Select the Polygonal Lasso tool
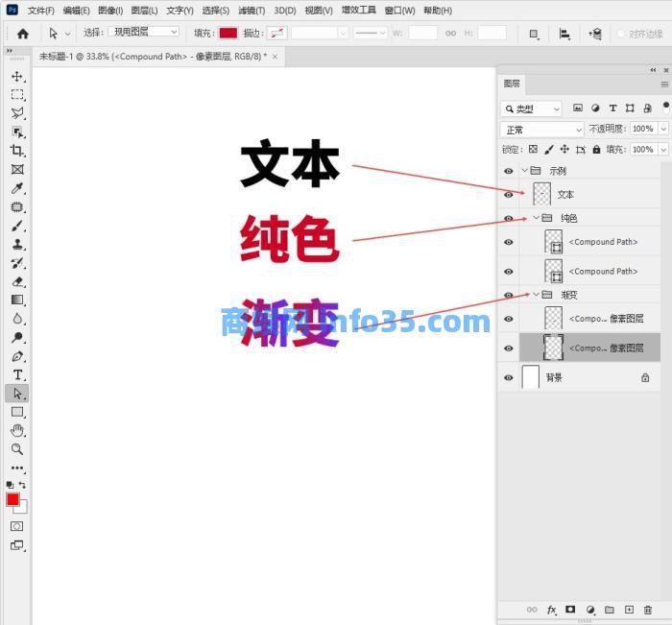Screen dimensions: 672x625 click(x=17, y=113)
